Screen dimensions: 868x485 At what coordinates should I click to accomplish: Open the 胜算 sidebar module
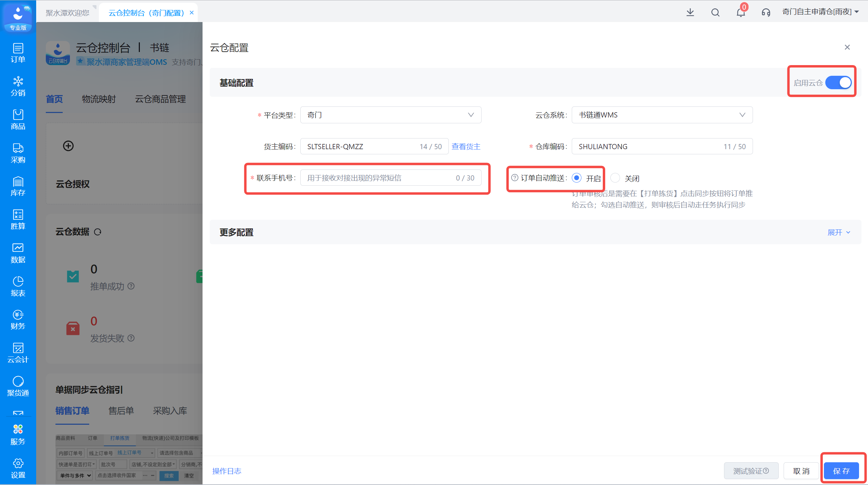point(18,220)
